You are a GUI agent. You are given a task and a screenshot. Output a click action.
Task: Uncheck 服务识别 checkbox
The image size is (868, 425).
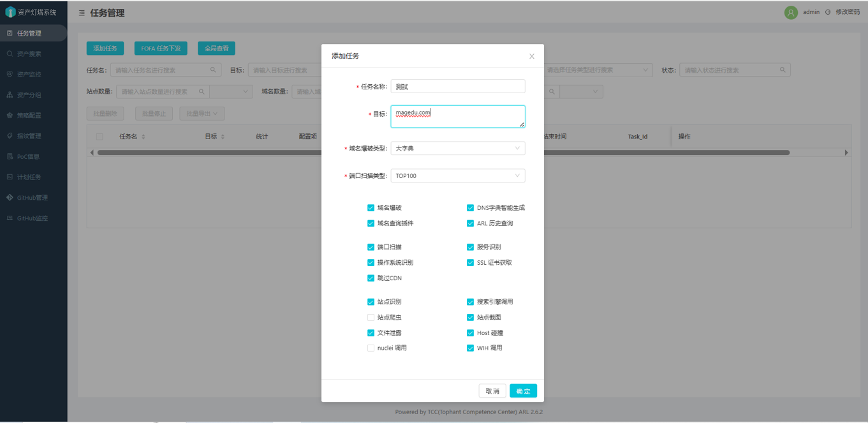[470, 247]
